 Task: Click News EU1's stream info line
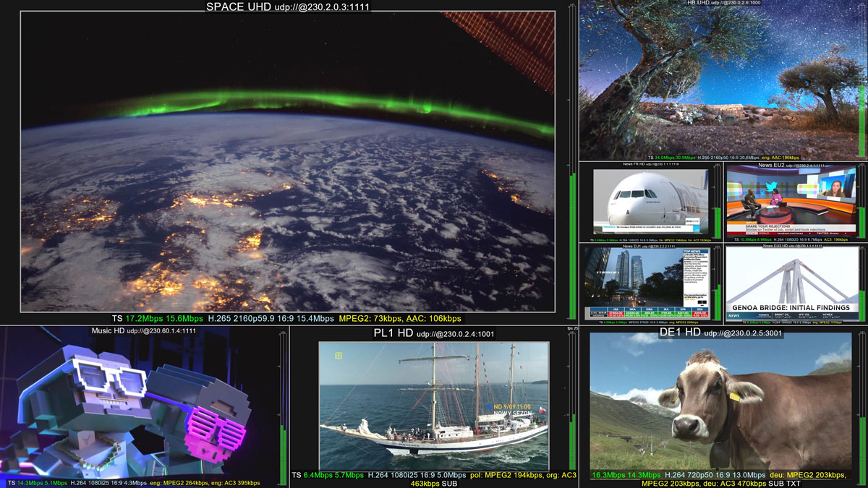tap(647, 322)
